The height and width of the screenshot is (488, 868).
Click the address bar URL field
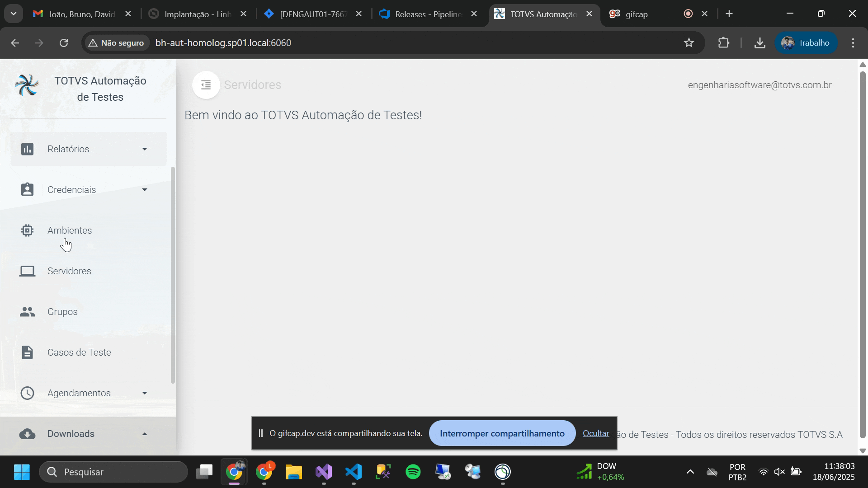click(x=407, y=43)
